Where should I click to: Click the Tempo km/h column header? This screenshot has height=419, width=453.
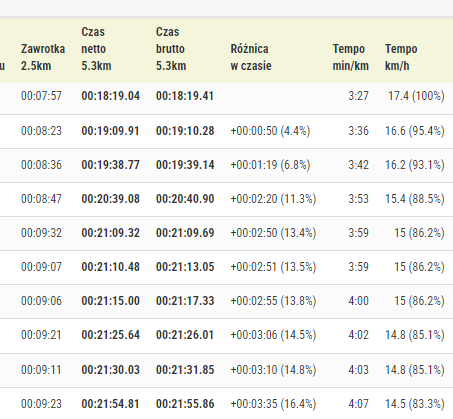click(x=401, y=57)
